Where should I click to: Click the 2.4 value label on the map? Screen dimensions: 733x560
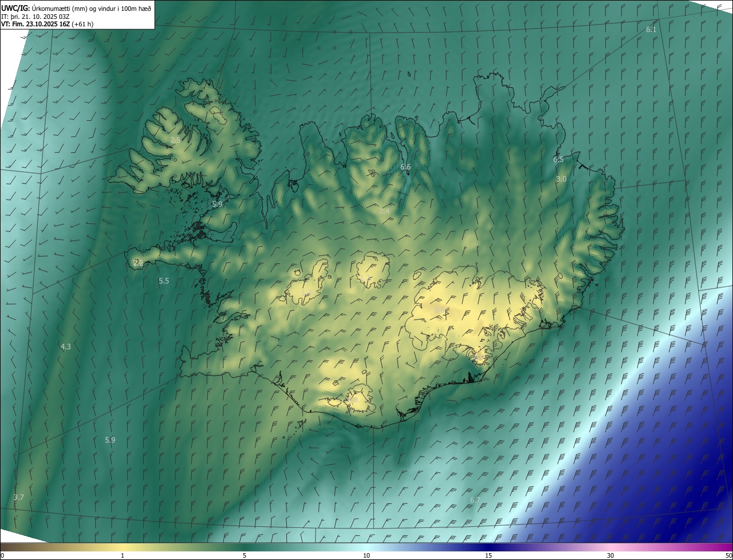coord(384,211)
